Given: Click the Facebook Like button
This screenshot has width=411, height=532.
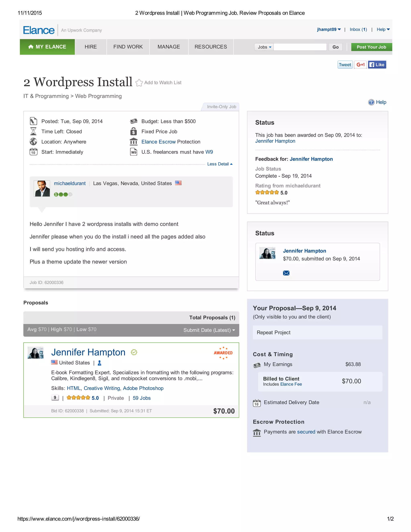Looking at the screenshot, I should 377,65.
